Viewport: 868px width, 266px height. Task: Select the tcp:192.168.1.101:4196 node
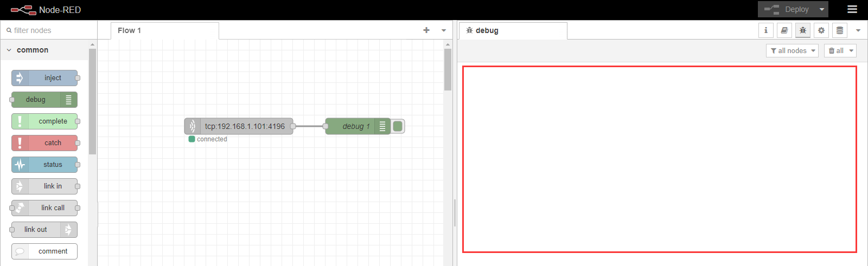tap(244, 126)
